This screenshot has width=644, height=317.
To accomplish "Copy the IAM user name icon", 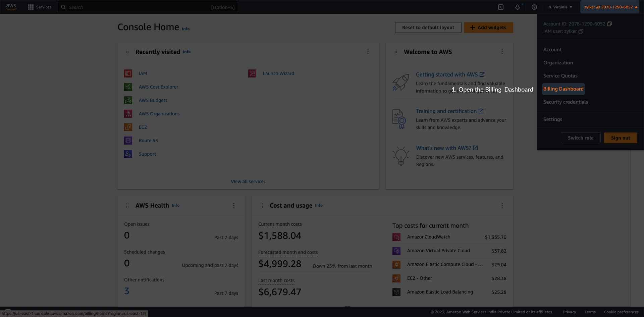I will [581, 31].
